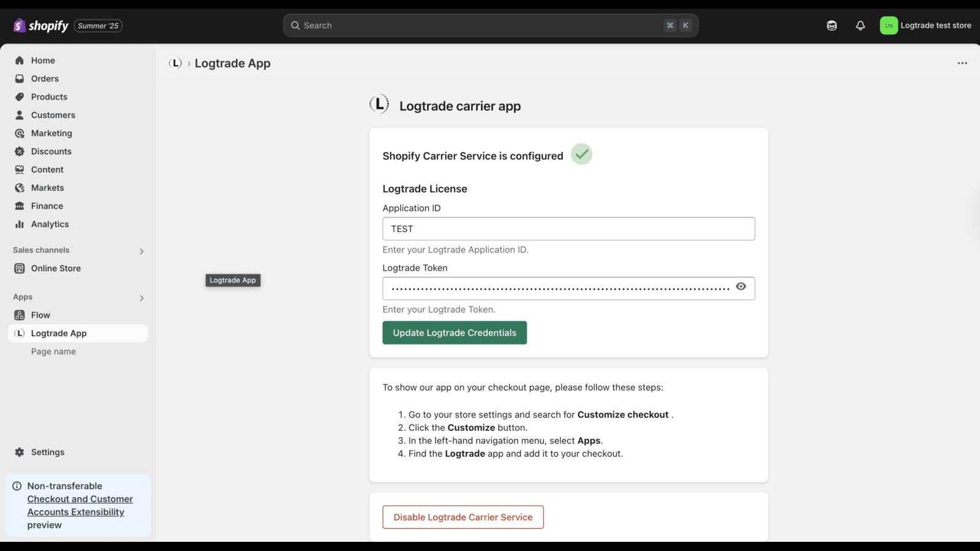Image resolution: width=980 pixels, height=551 pixels.
Task: Click the Application ID field
Action: [568, 229]
